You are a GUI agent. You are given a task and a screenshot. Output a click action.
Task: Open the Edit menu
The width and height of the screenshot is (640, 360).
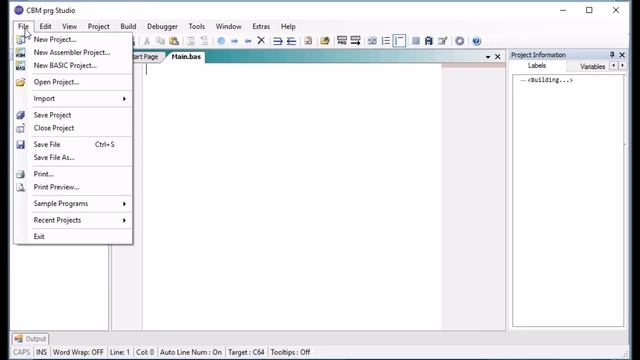pyautogui.click(x=45, y=27)
